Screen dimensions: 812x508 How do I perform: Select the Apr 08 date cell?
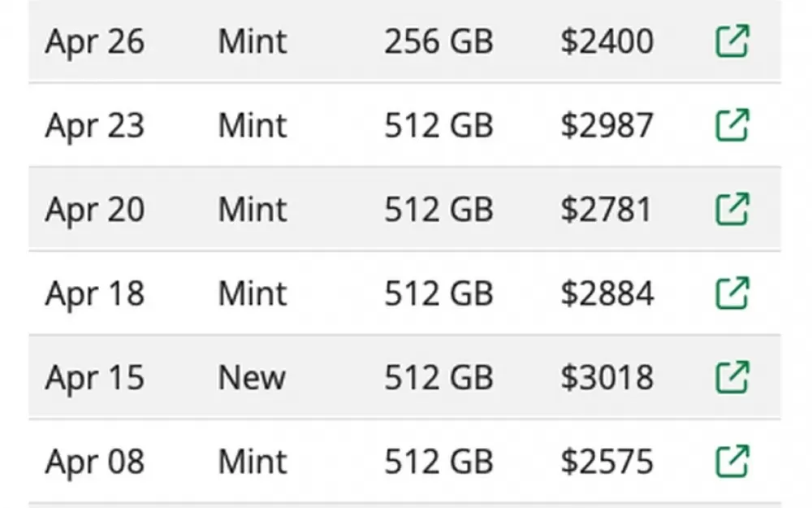[x=95, y=462]
